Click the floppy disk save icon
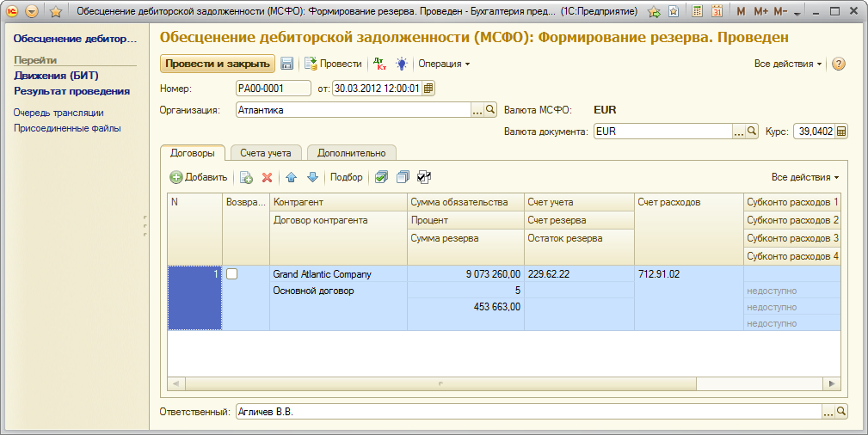This screenshot has width=868, height=435. [x=287, y=64]
